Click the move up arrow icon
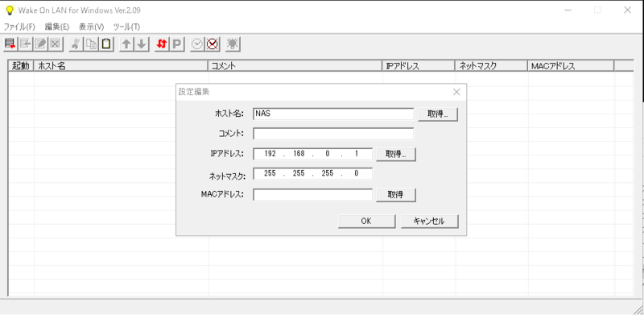This screenshot has height=315, width=644. 126,44
